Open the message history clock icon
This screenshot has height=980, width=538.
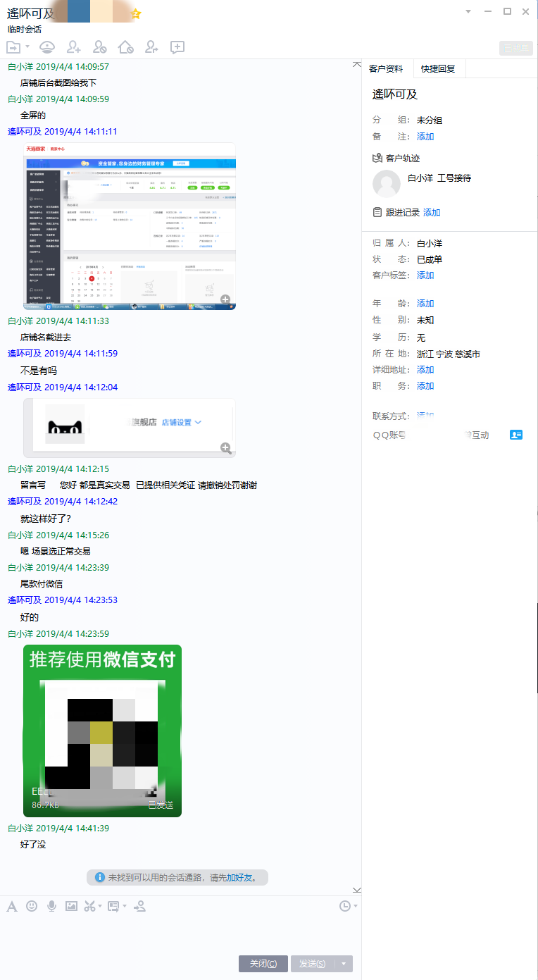[x=345, y=906]
